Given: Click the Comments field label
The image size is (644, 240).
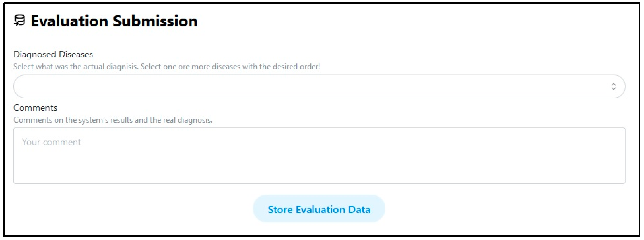Looking at the screenshot, I should [35, 108].
